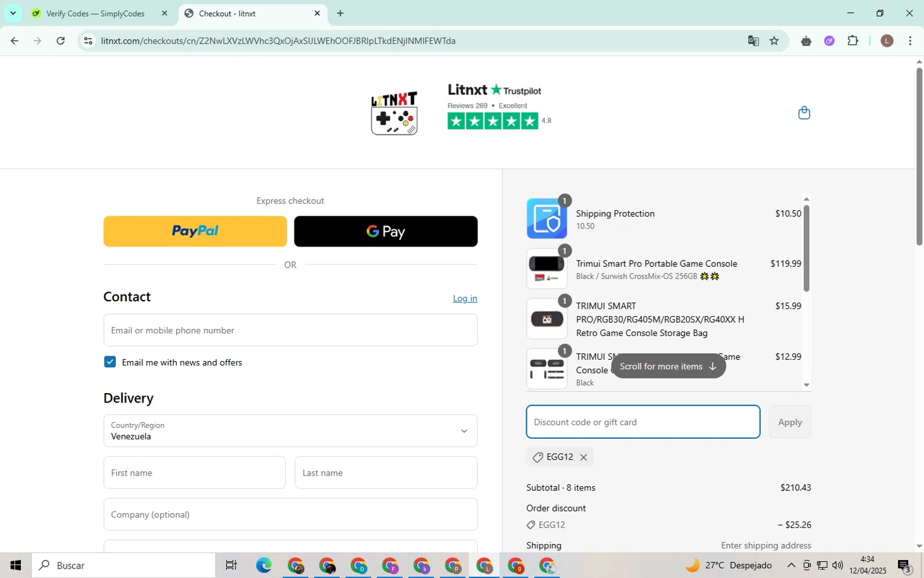Click the Last name field
Viewport: 924px width, 578px height.
coord(386,473)
